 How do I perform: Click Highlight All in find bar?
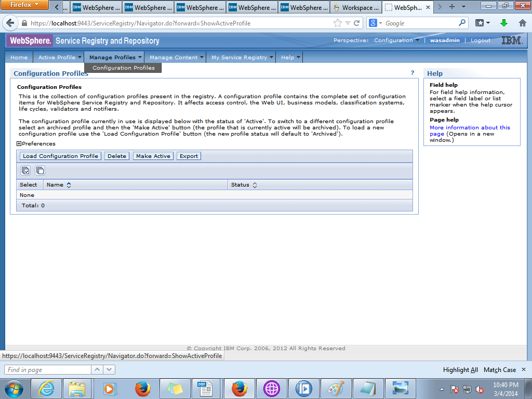point(460,370)
